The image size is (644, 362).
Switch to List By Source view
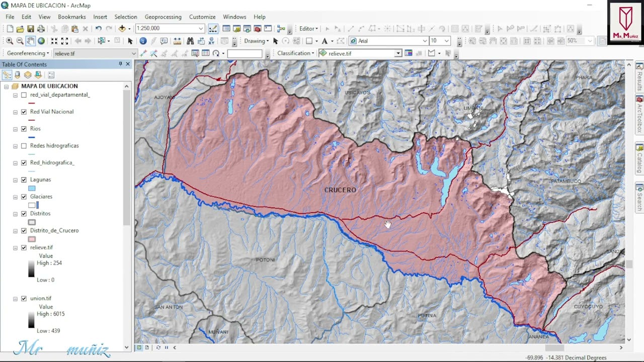point(17,75)
